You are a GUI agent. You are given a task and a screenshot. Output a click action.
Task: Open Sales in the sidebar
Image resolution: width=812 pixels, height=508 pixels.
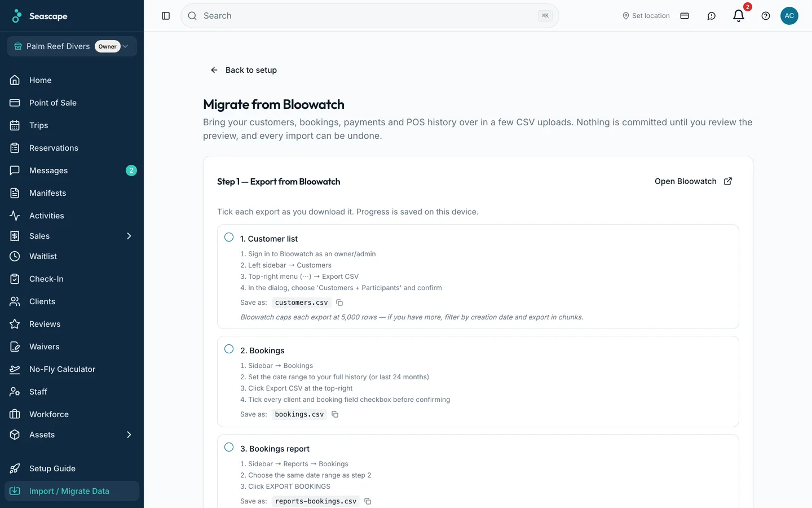tap(72, 236)
